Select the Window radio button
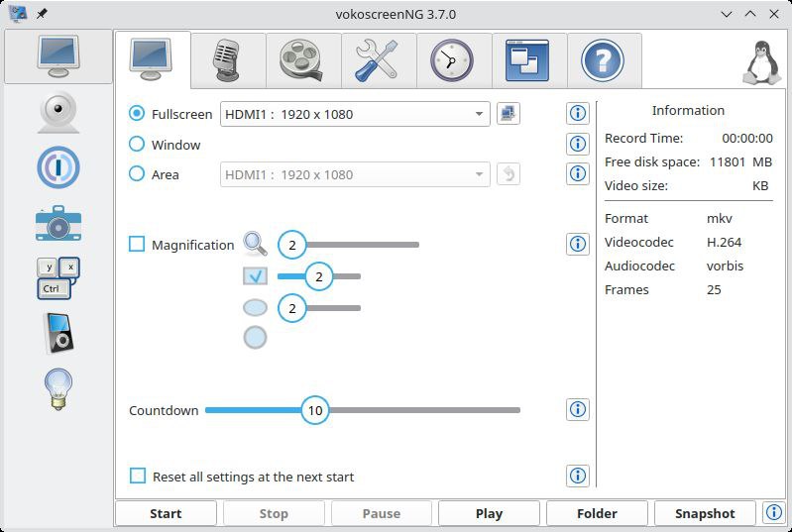Screen dimensions: 792x532 point(137,145)
